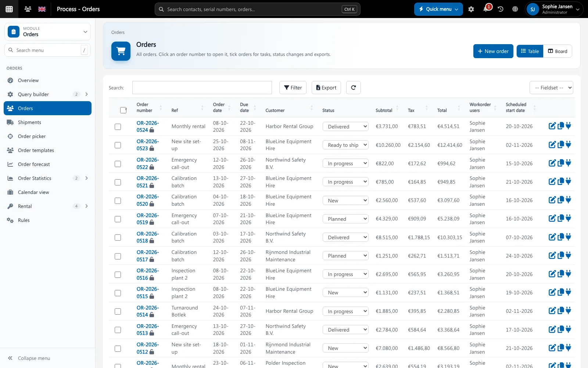Duplicate order OR-2026-0517 copy icon

click(560, 255)
